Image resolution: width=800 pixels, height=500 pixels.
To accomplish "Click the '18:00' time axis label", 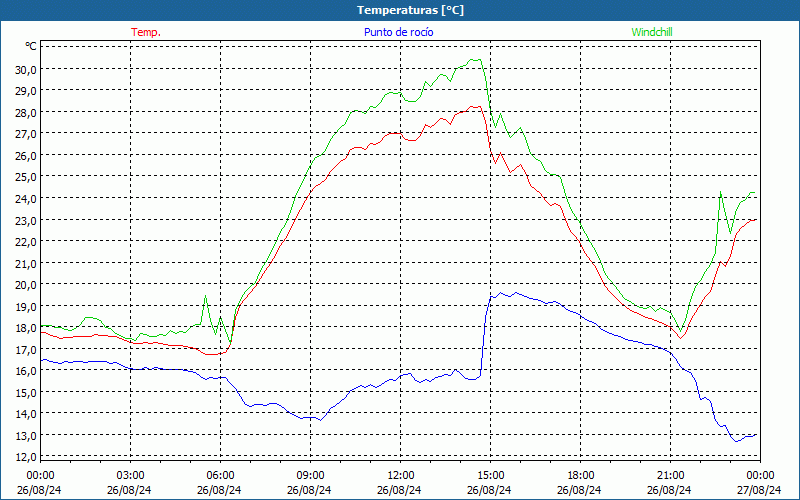I will click(x=580, y=476).
